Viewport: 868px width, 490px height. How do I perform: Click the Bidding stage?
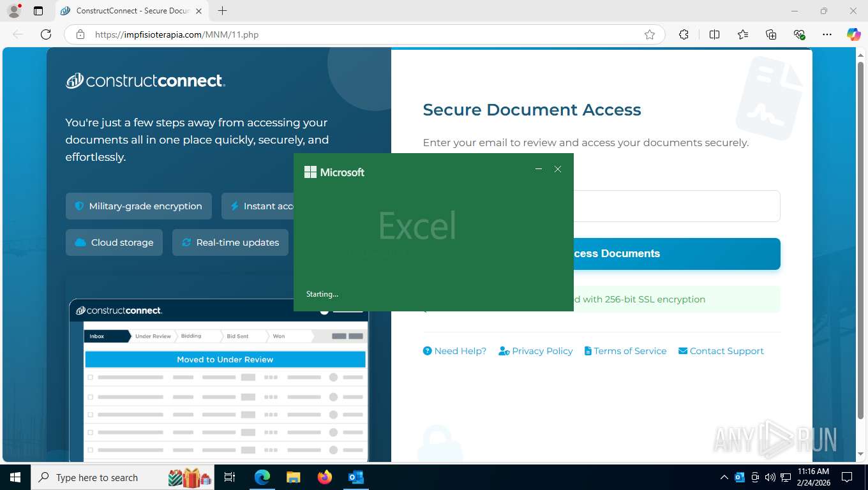[191, 336]
